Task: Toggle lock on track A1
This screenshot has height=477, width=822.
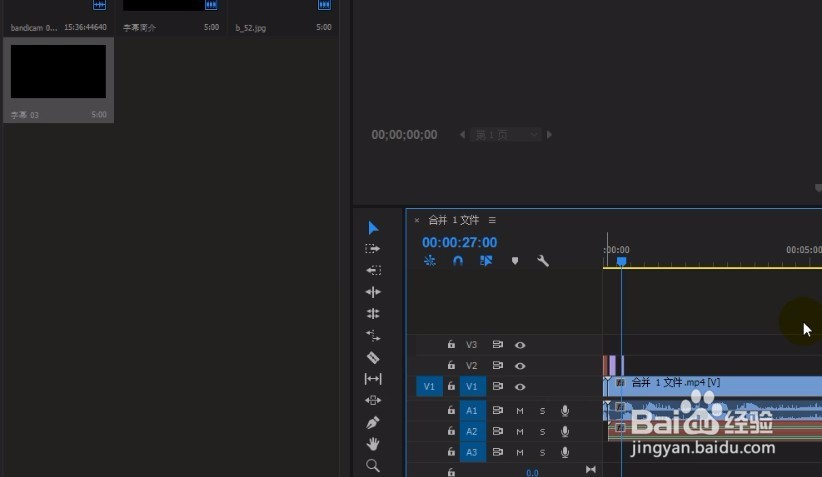Action: (x=451, y=410)
